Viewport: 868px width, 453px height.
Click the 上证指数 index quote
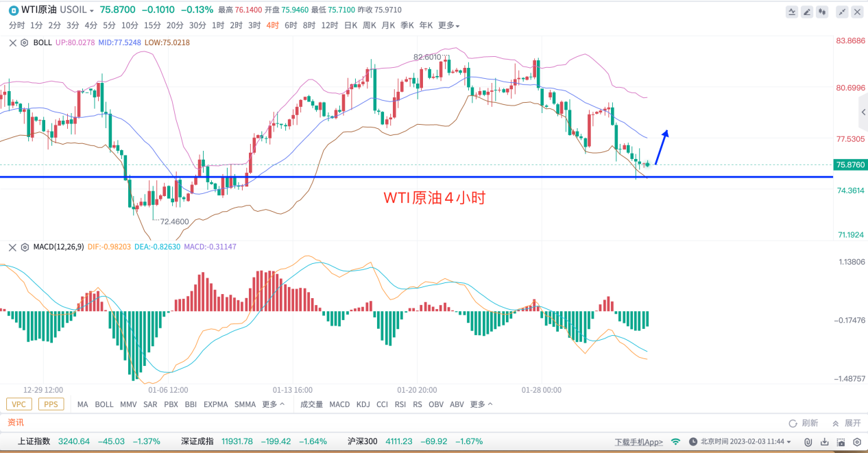(89, 441)
